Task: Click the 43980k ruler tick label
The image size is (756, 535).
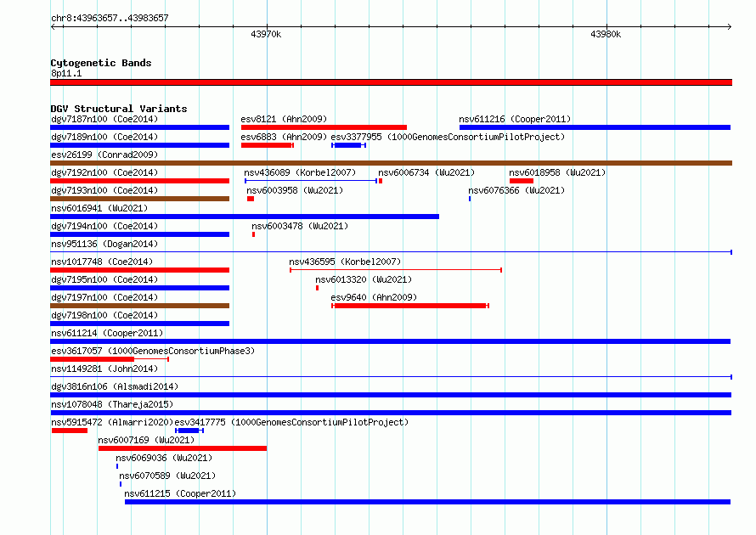Action: click(x=606, y=34)
